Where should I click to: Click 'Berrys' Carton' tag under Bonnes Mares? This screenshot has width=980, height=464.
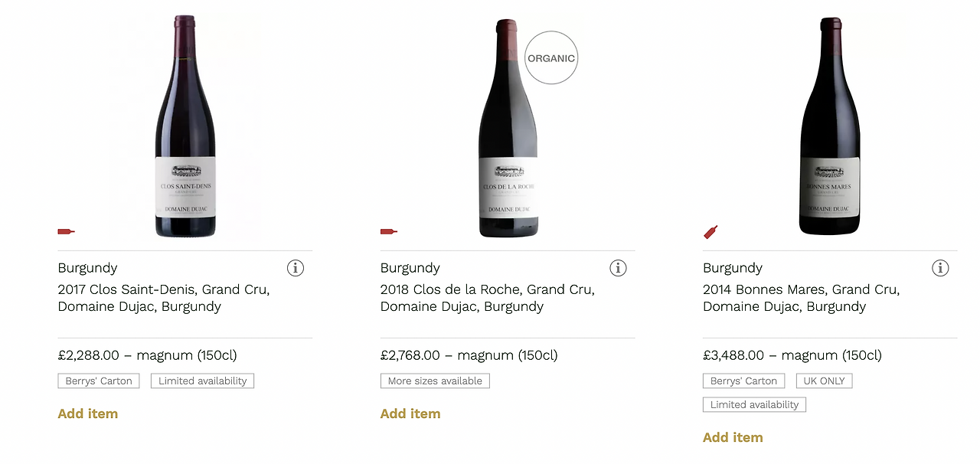743,381
